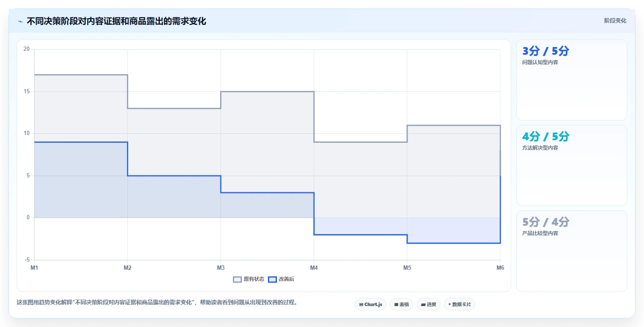The image size is (644, 327).
Task: Click the 20 y-axis tick label
Action: click(x=26, y=49)
